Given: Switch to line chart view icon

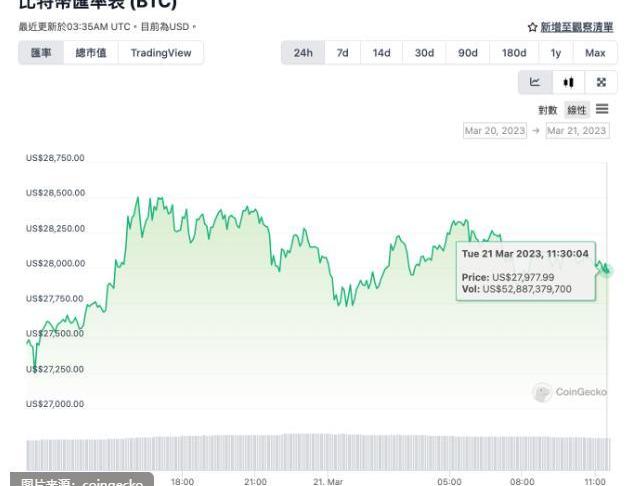Looking at the screenshot, I should 535,82.
